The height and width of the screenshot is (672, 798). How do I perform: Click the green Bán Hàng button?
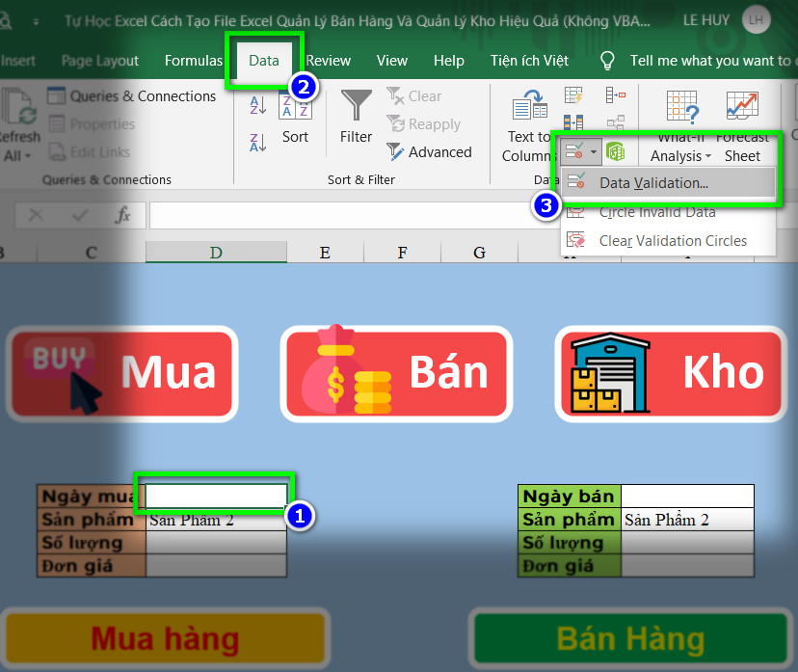point(630,638)
